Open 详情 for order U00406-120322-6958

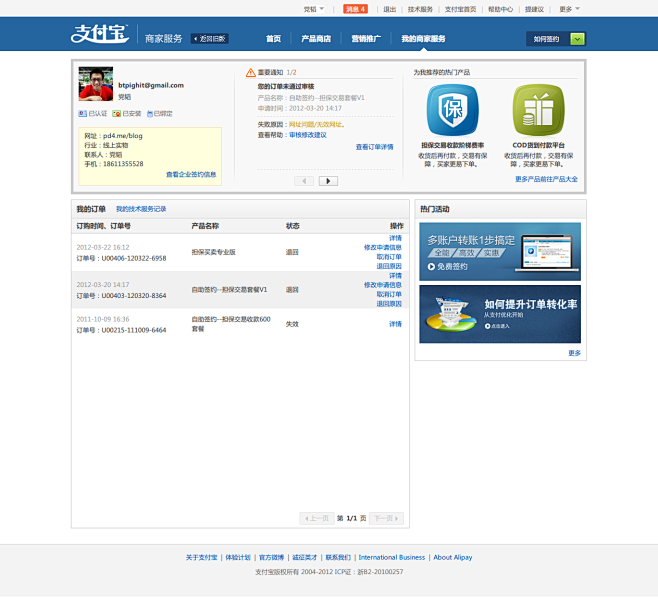point(395,238)
